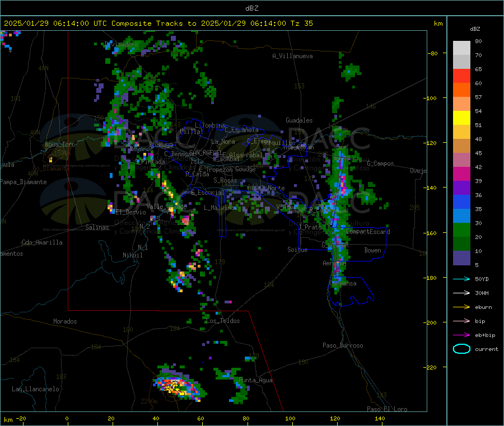Viewport: 504px width, 426px height.
Task: Click the 65 dBZ red color swatch
Action: 461,76
